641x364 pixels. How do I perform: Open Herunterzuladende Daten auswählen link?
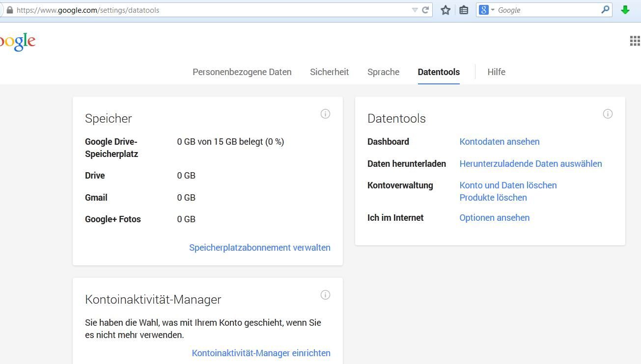coord(530,164)
